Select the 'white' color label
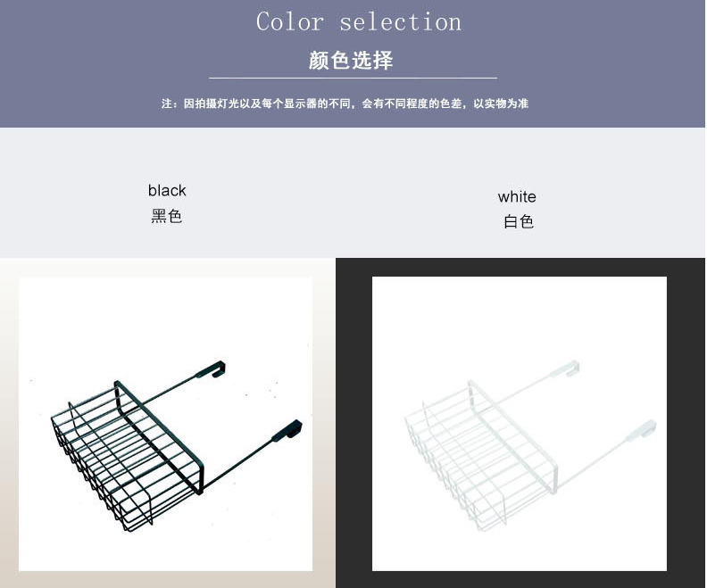 tap(517, 197)
